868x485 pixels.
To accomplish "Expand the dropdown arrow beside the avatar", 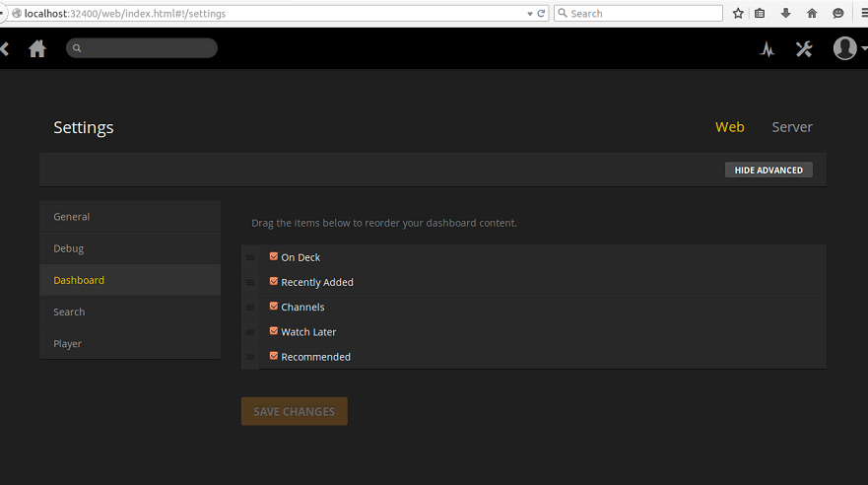I will pyautogui.click(x=864, y=48).
